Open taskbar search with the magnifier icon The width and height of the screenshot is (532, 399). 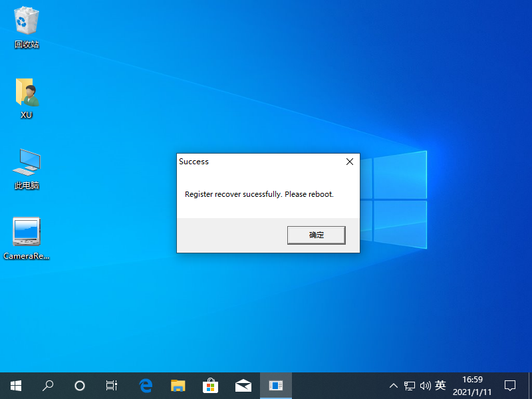pos(48,385)
